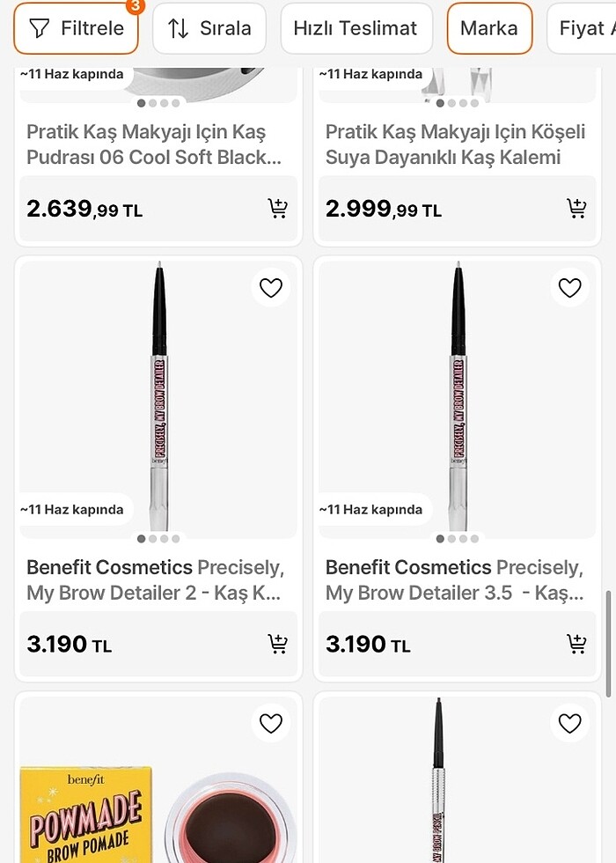
Task: Toggle the heart on Brow Detailer 3.5
Action: click(x=569, y=287)
